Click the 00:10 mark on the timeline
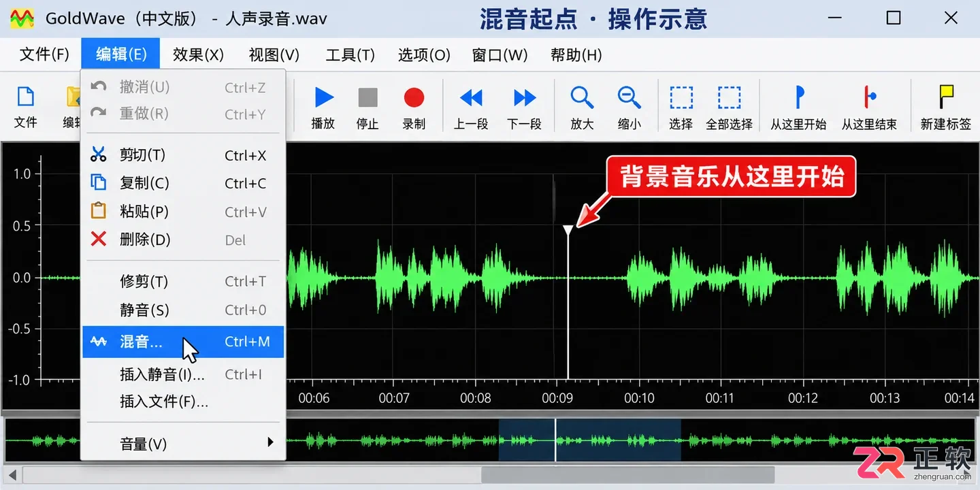 pyautogui.click(x=639, y=398)
